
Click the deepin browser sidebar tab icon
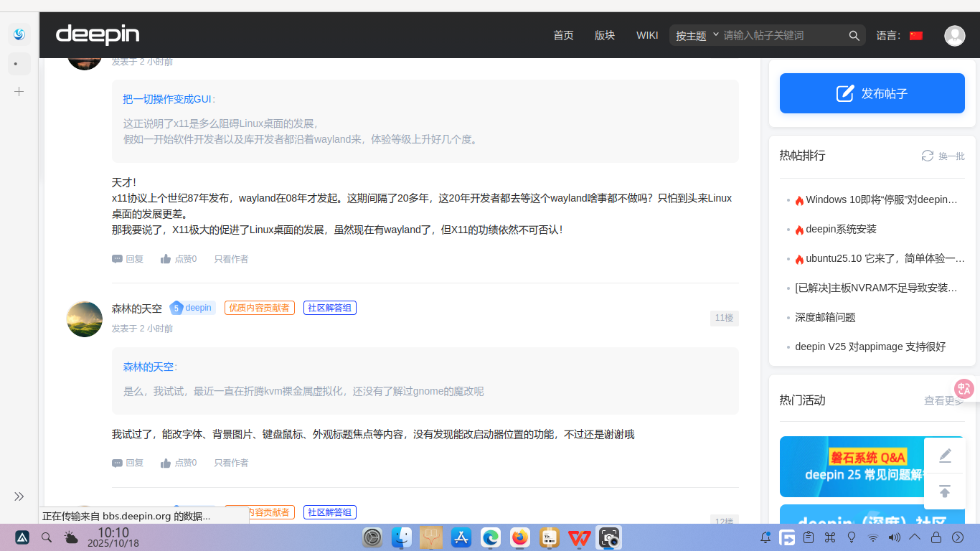tap(19, 34)
